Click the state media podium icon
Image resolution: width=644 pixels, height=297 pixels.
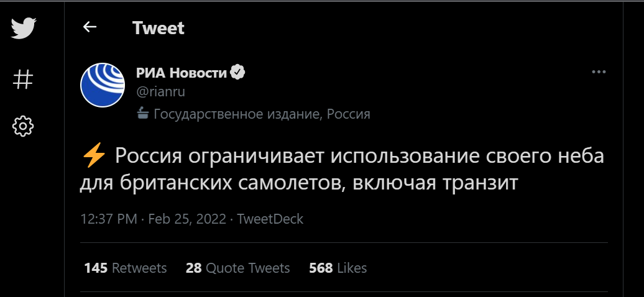[143, 114]
